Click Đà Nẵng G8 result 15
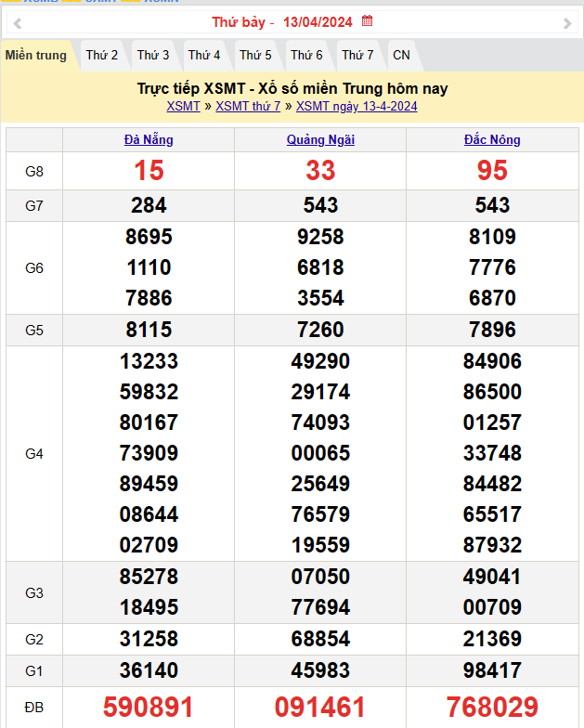This screenshot has width=584, height=728. click(x=149, y=171)
